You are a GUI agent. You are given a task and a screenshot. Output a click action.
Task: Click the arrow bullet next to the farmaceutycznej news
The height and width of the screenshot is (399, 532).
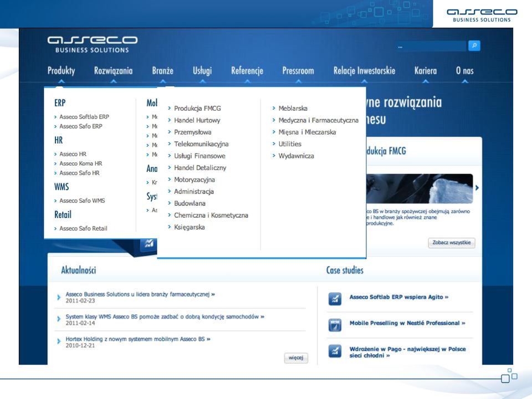click(59, 297)
